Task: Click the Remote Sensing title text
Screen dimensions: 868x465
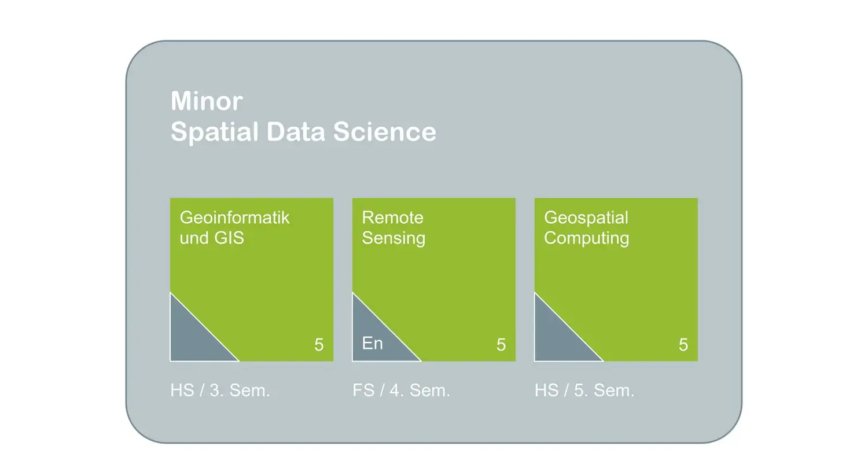Action: 393,228
